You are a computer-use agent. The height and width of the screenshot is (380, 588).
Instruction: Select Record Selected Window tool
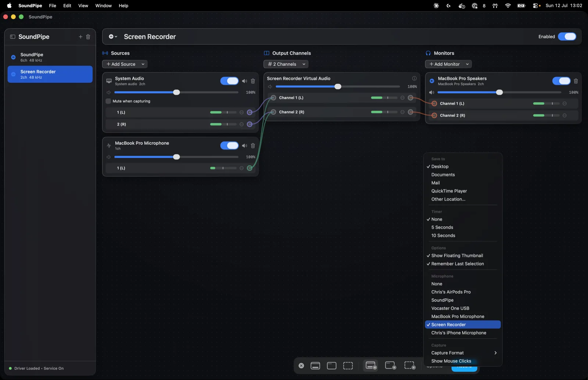(x=391, y=366)
